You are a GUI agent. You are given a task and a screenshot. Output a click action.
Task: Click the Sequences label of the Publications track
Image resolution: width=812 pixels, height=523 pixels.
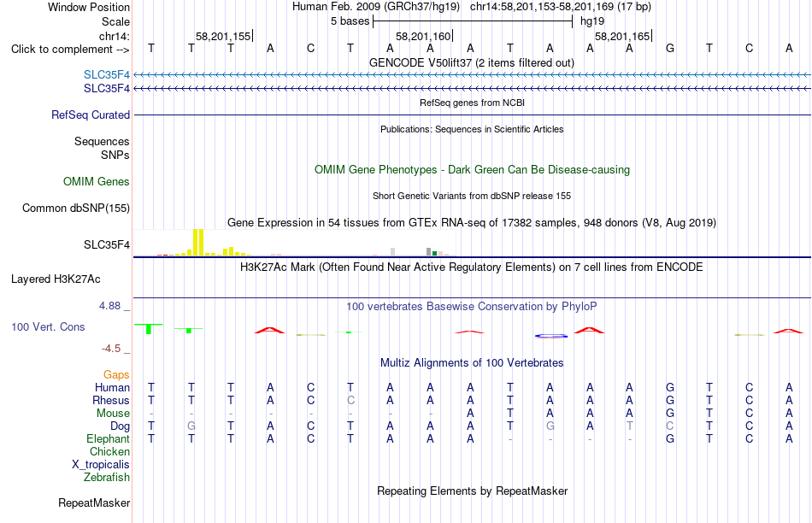point(102,141)
